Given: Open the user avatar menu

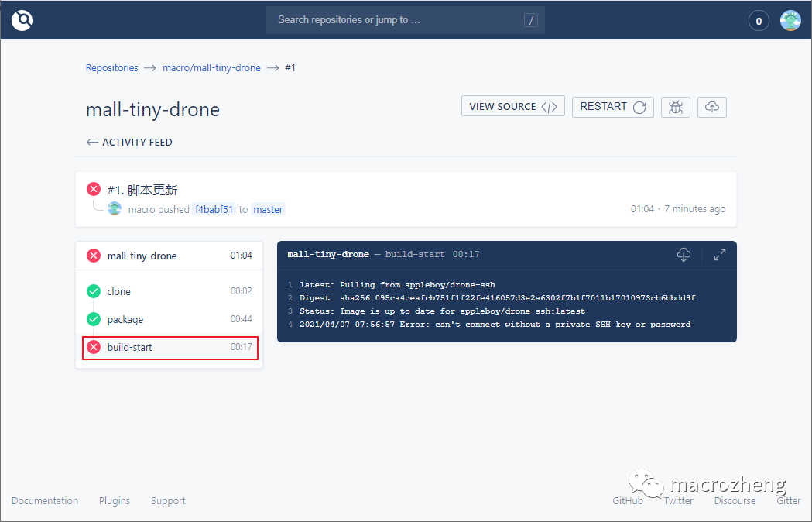Looking at the screenshot, I should pos(790,19).
